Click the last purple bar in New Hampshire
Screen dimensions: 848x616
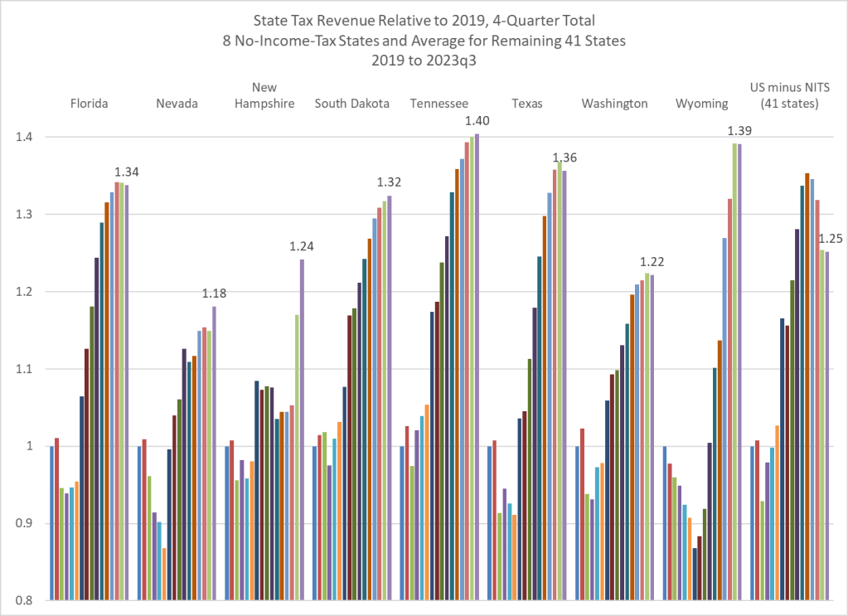[302, 429]
